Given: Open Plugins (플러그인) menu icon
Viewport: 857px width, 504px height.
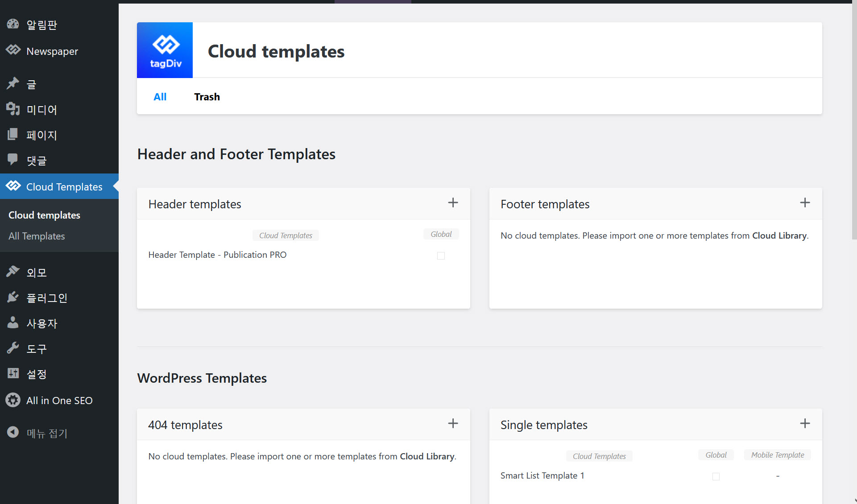Looking at the screenshot, I should [13, 297].
